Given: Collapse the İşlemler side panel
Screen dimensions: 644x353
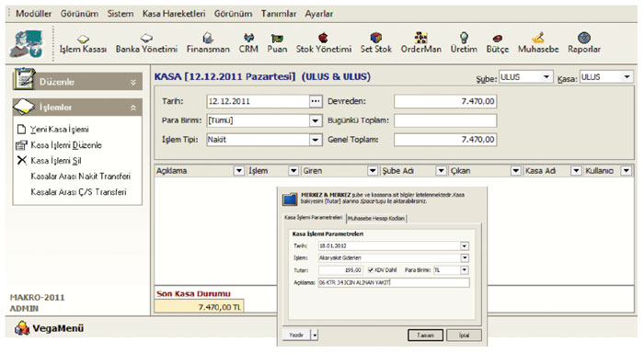Looking at the screenshot, I should coord(133,108).
